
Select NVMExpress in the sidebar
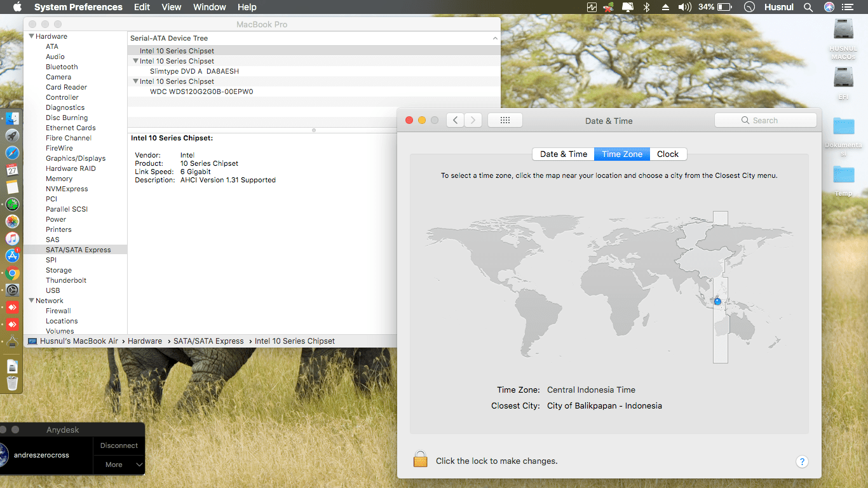(x=67, y=189)
